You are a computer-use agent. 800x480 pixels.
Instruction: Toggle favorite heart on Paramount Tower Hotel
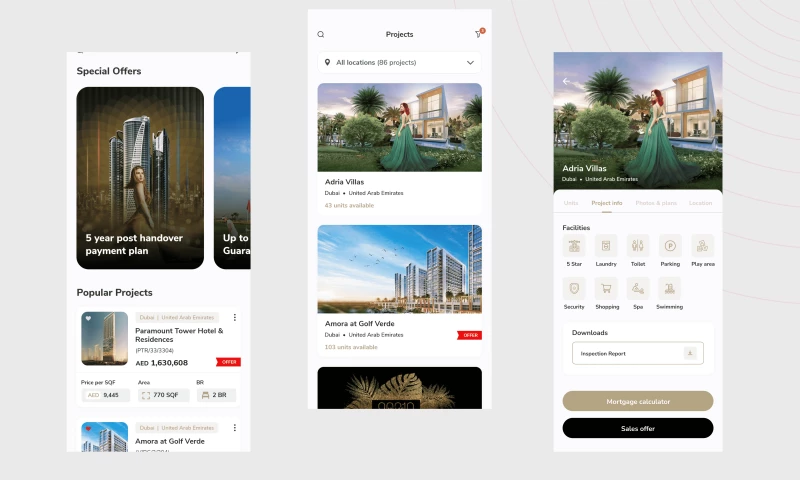[x=88, y=320]
